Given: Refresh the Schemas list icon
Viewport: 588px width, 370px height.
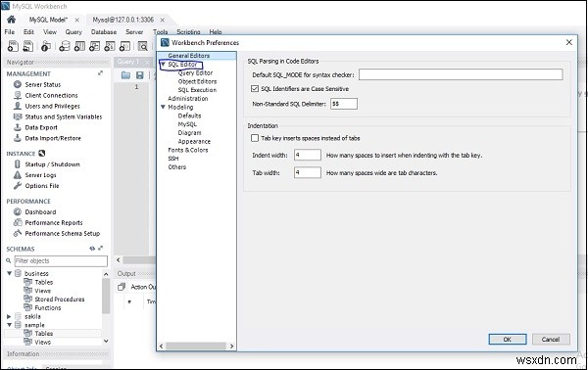Looking at the screenshot, I should pyautogui.click(x=92, y=249).
